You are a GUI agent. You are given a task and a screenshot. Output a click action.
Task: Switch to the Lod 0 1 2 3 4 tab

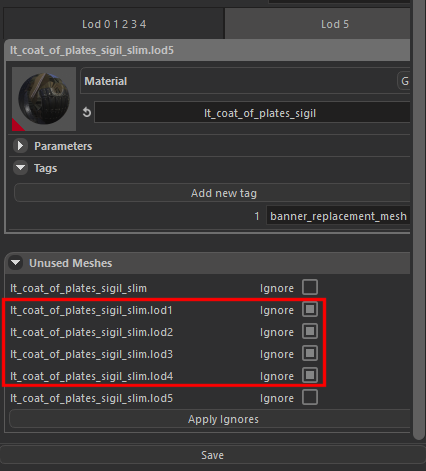pyautogui.click(x=114, y=24)
